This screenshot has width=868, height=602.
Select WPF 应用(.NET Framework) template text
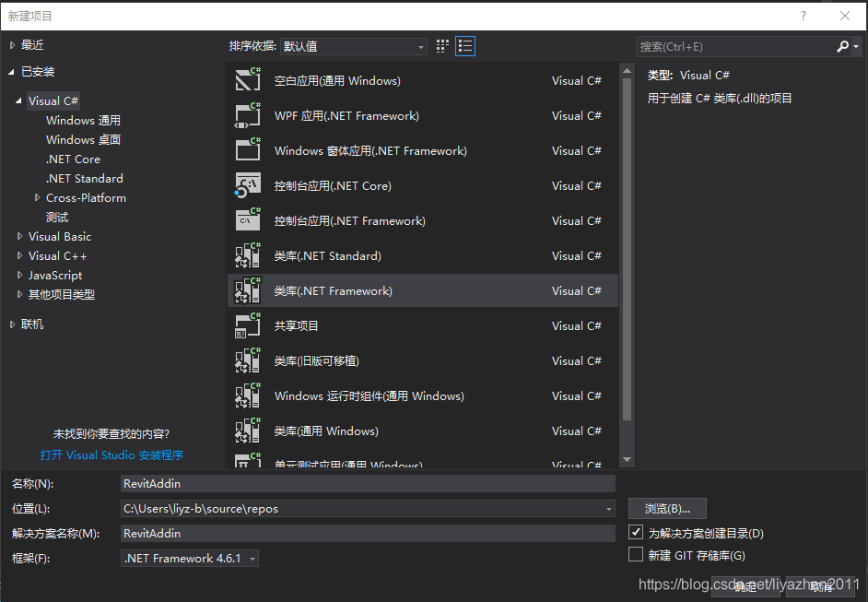(x=346, y=116)
